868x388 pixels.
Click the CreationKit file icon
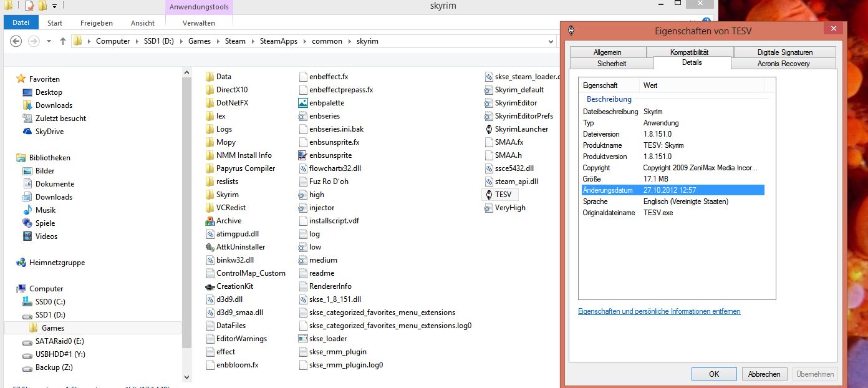210,286
